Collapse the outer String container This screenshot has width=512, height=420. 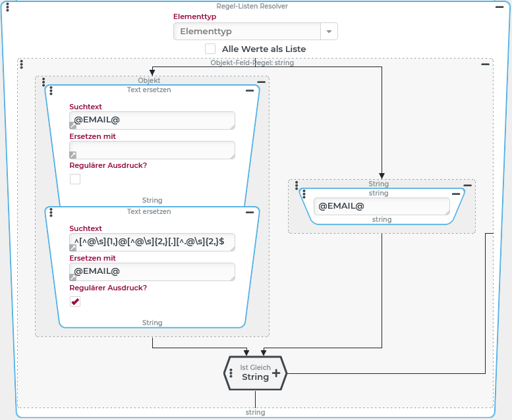467,185
